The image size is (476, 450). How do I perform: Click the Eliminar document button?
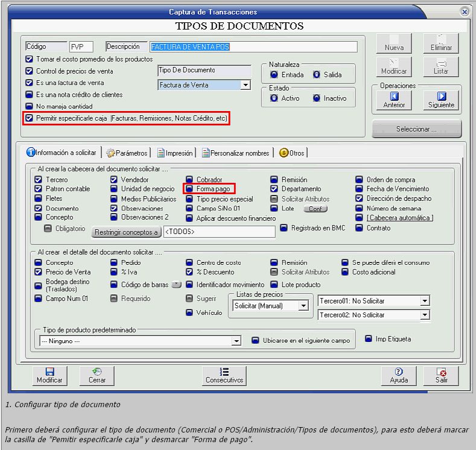441,43
